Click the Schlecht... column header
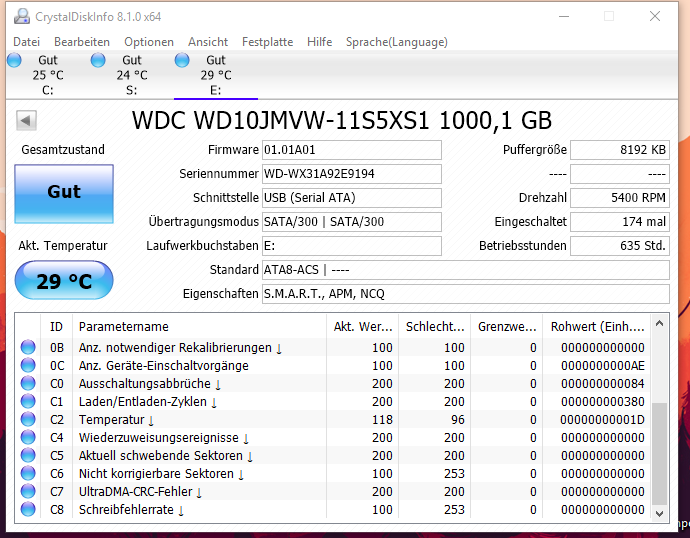 435,326
